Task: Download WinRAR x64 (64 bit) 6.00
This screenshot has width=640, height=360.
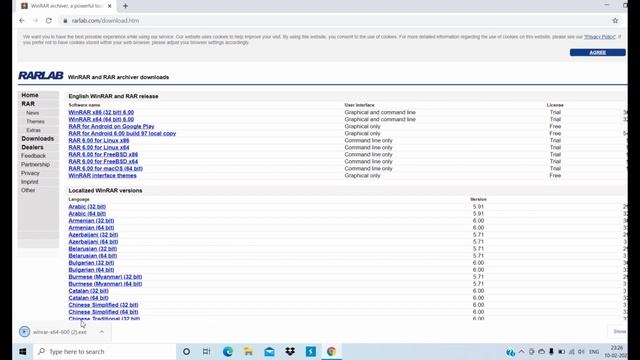Action: click(101, 119)
